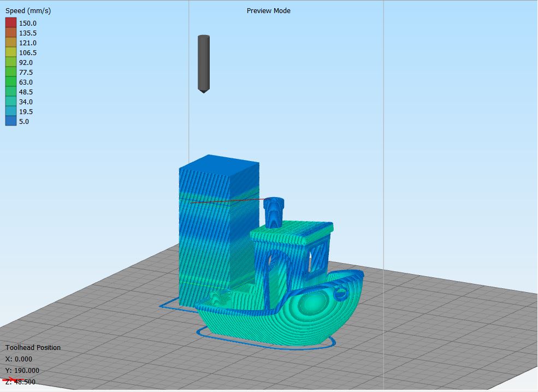
Task: Pick the 63.0 speed legend swatch
Action: [x=10, y=82]
